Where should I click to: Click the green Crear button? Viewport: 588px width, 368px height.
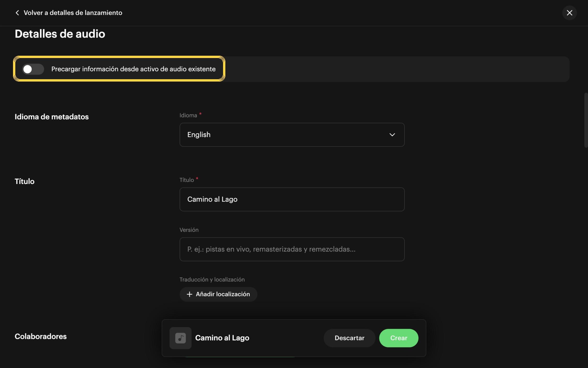399,338
